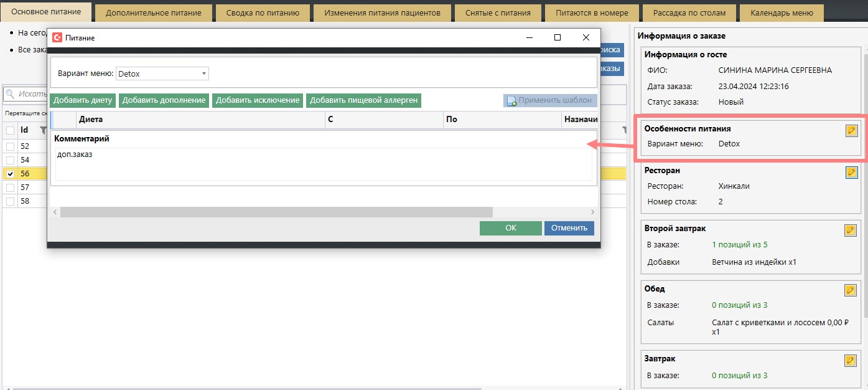
Task: Switch to Сводка по питанию tab
Action: click(263, 12)
